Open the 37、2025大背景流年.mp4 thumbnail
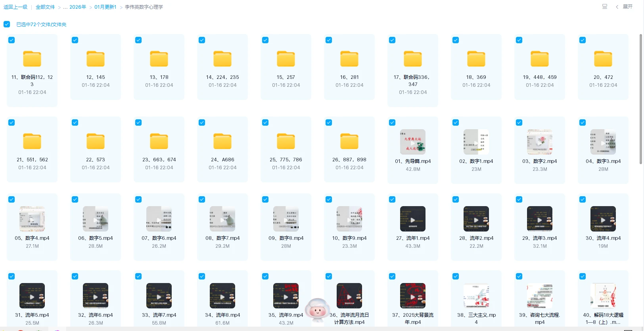 point(413,296)
